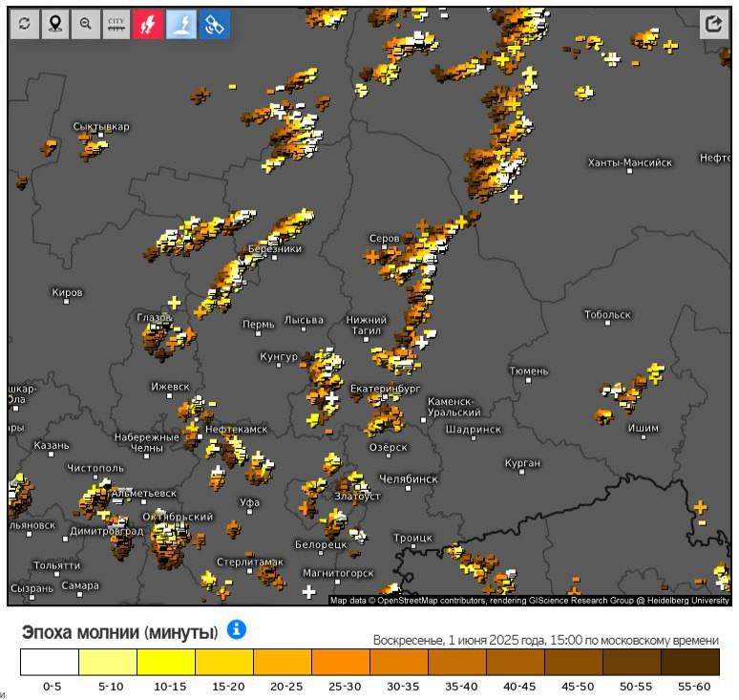739x700 pixels.
Task: Click the satellite layer icon
Action: (x=214, y=25)
